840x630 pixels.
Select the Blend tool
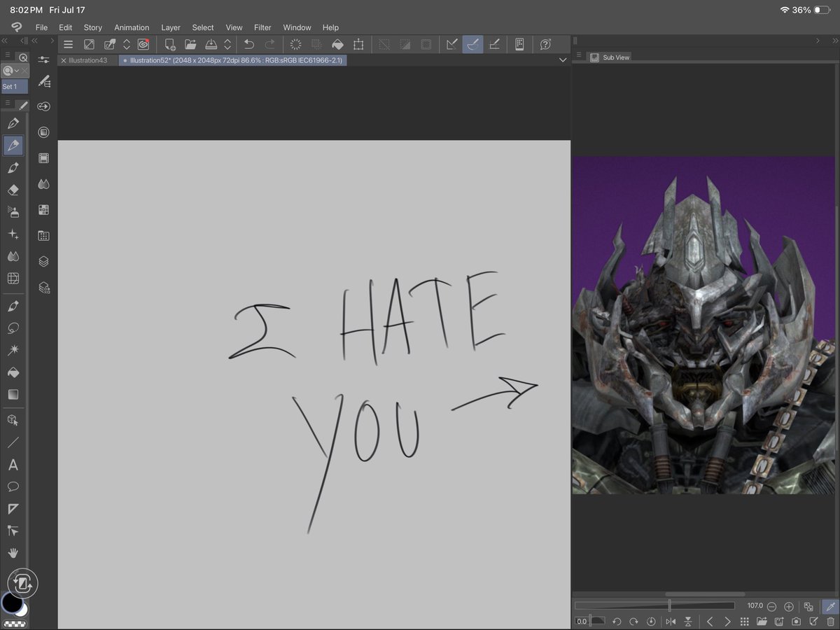click(x=13, y=256)
